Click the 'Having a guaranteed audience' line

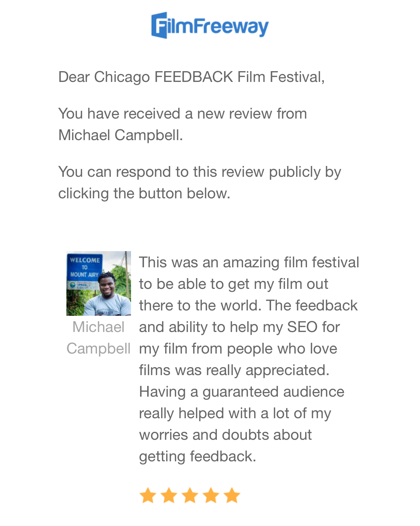tap(242, 392)
